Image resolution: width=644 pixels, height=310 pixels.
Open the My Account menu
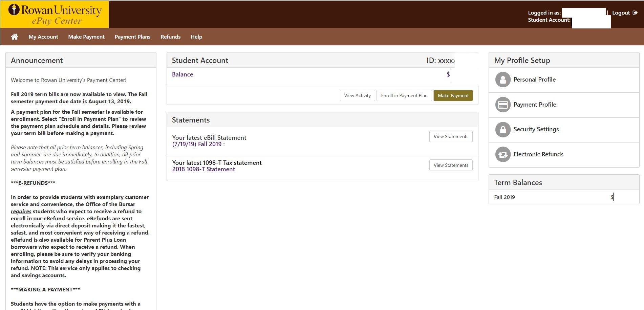tap(43, 37)
